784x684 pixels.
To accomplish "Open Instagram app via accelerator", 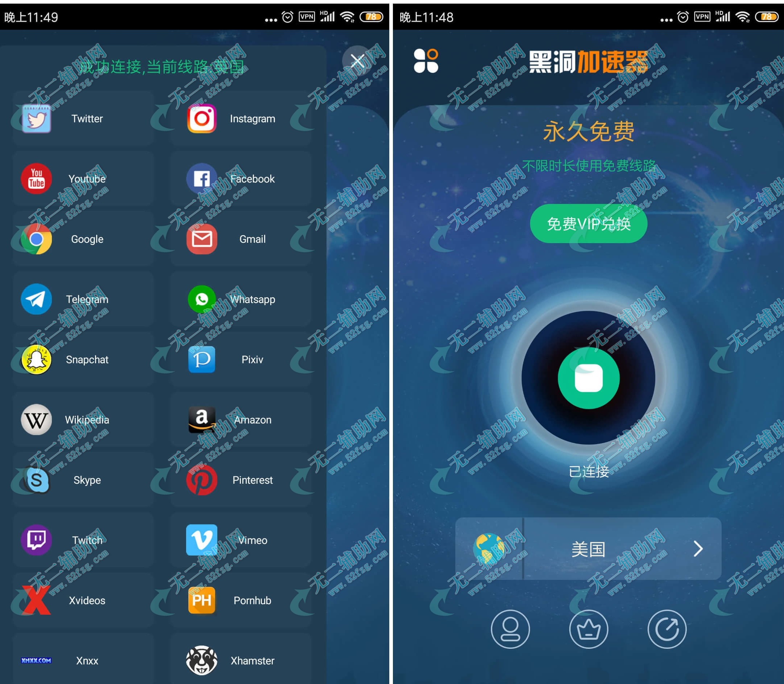I will pyautogui.click(x=252, y=118).
